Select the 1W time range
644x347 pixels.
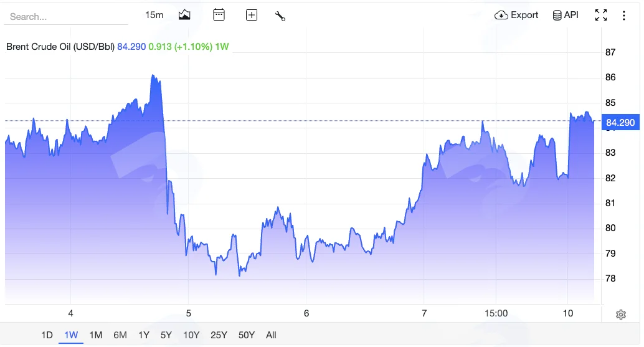tap(71, 335)
